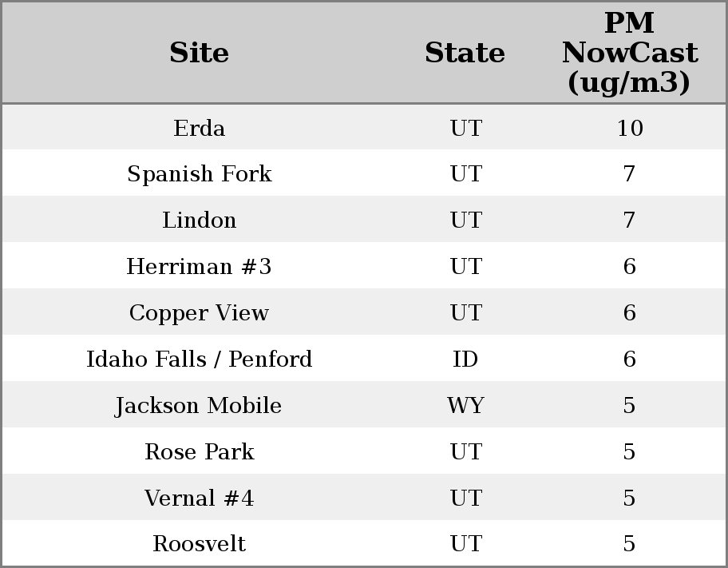The width and height of the screenshot is (728, 568).
Task: Click the State column header
Action: 465,53
